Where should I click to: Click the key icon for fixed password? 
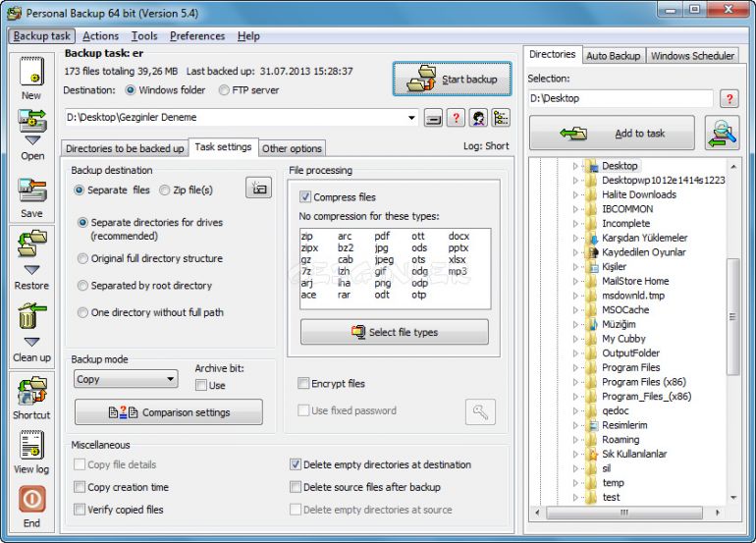[x=480, y=411]
